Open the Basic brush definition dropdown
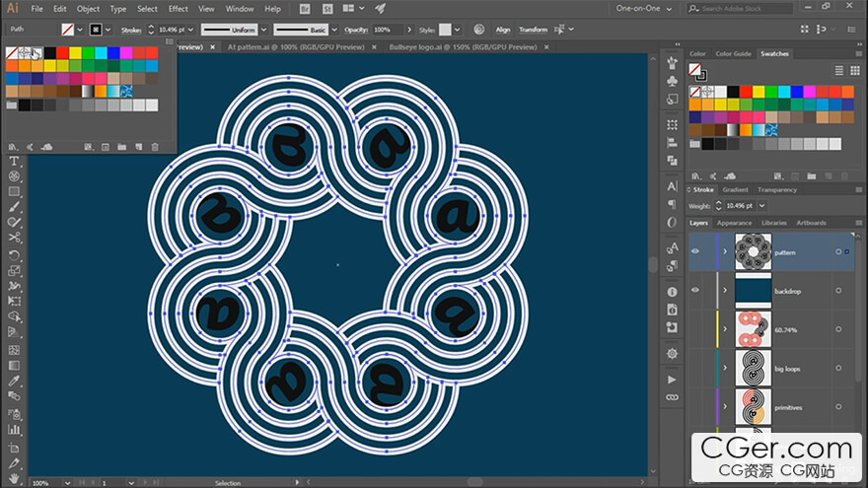868x488 pixels. coord(334,30)
